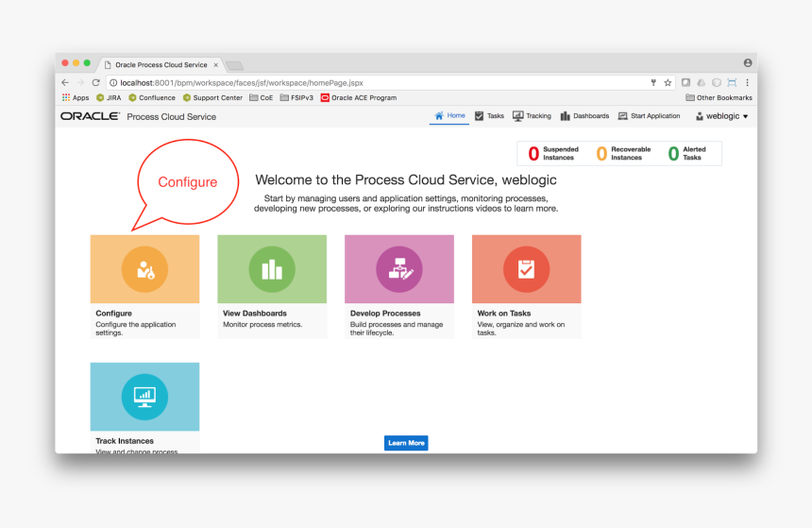Viewport: 812px width, 528px height.
Task: Reload the page with the refresh icon
Action: (95, 82)
